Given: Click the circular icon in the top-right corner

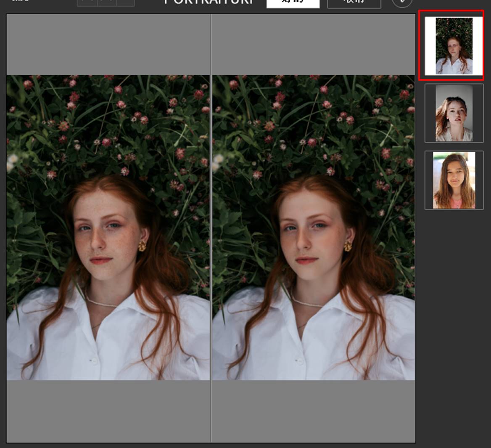Looking at the screenshot, I should (x=402, y=3).
